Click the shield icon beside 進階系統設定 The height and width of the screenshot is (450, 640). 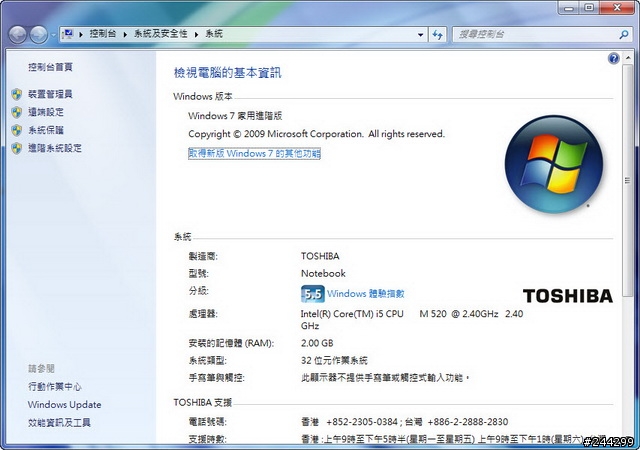17,148
